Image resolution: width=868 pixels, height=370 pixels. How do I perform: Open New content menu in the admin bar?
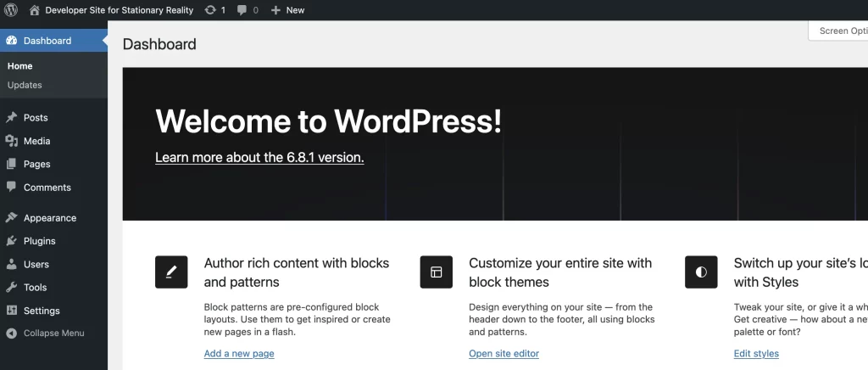(287, 10)
